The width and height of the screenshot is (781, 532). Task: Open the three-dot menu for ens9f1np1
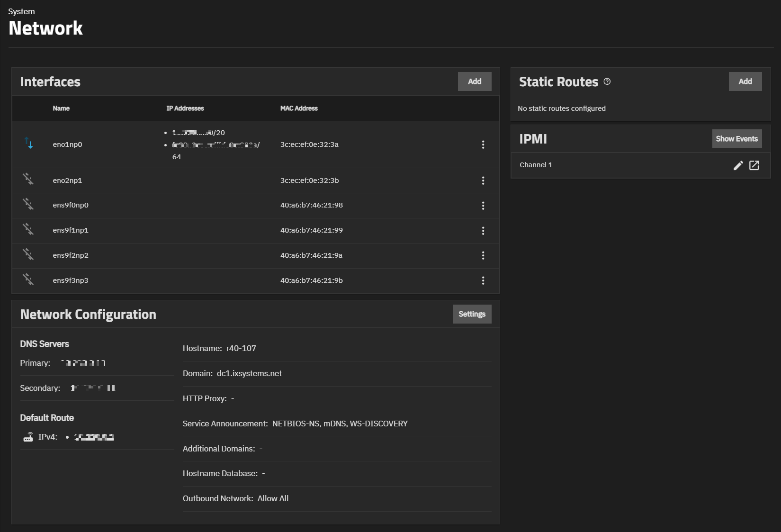(483, 231)
